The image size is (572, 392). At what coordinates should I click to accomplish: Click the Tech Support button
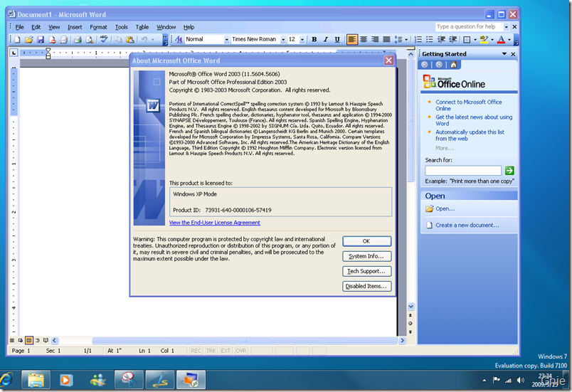click(366, 271)
